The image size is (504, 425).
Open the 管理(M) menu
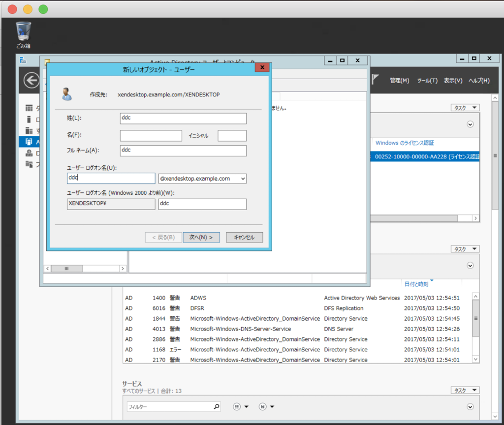tap(400, 80)
